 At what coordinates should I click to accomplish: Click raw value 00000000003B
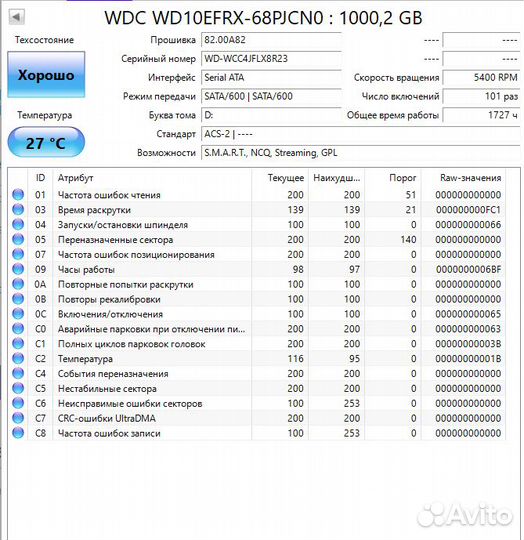(468, 344)
